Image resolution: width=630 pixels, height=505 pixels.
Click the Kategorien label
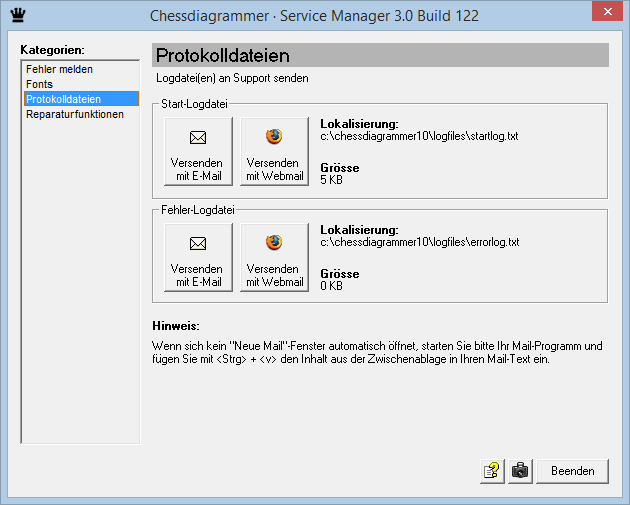(x=53, y=50)
